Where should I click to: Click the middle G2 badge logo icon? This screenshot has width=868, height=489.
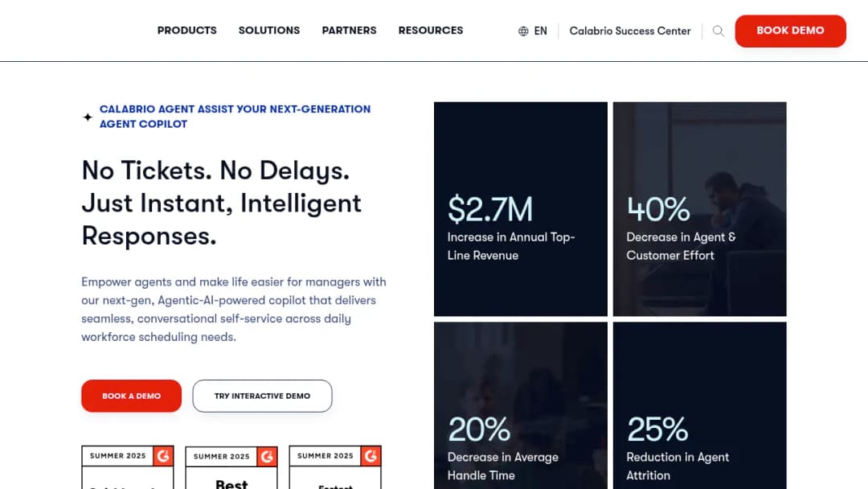click(x=267, y=456)
